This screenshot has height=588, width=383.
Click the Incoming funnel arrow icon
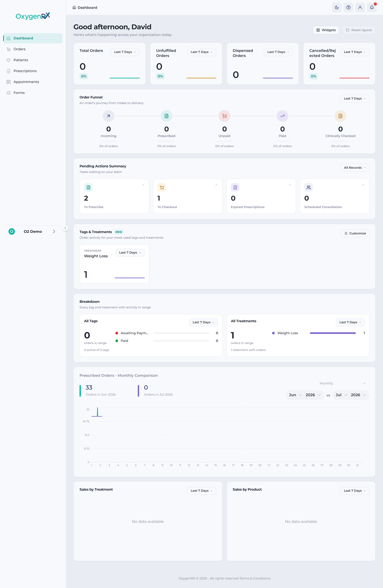click(x=108, y=116)
